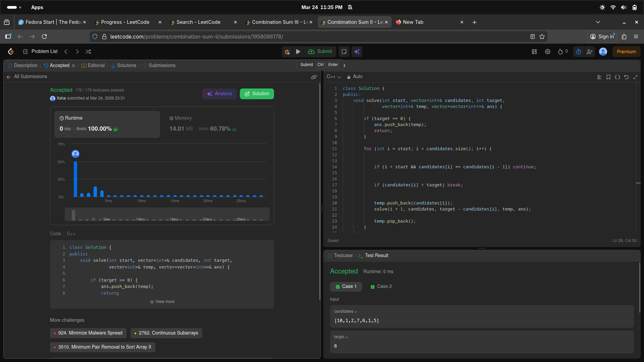Image resolution: width=644 pixels, height=362 pixels.
Task: Switch to the Editorial tab
Action: click(93, 65)
